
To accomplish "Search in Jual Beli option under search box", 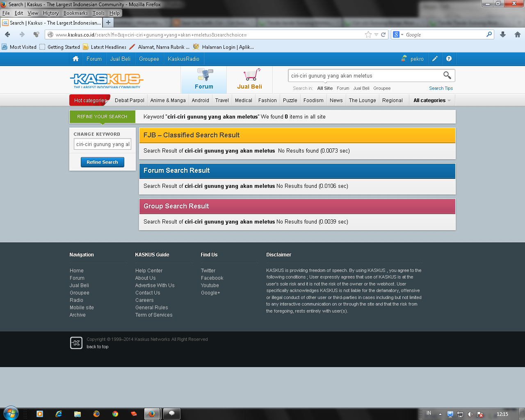I will coord(361,88).
